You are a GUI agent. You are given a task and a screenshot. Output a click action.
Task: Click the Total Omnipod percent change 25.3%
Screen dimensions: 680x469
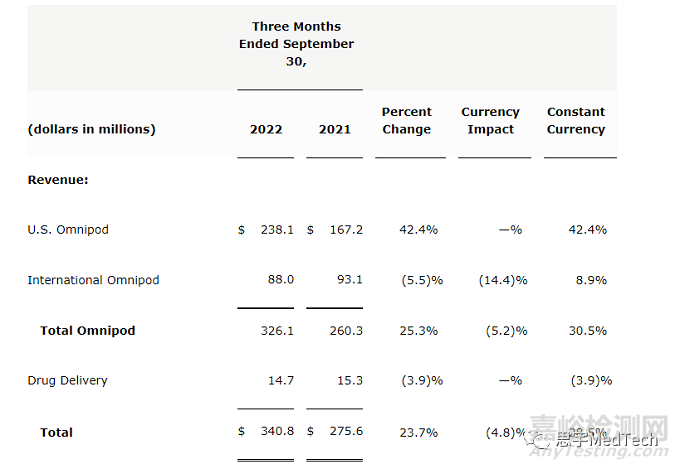(x=420, y=330)
